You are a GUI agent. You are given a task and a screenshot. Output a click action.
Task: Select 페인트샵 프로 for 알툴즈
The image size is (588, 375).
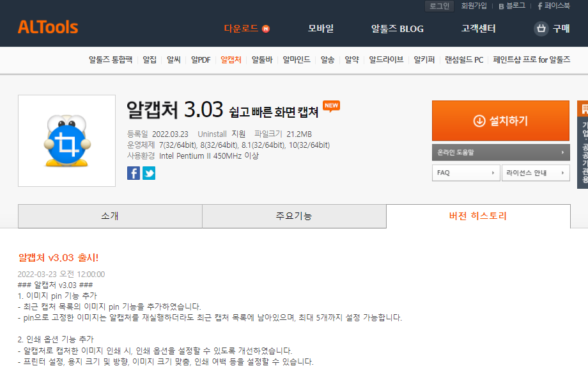point(532,60)
